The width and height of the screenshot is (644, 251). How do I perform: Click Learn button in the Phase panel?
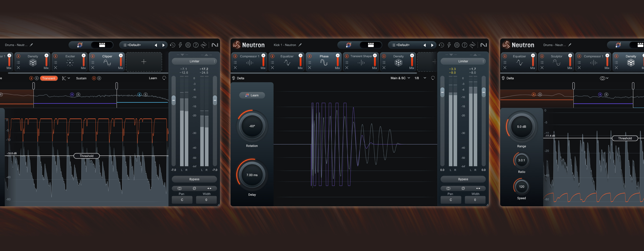tap(252, 95)
